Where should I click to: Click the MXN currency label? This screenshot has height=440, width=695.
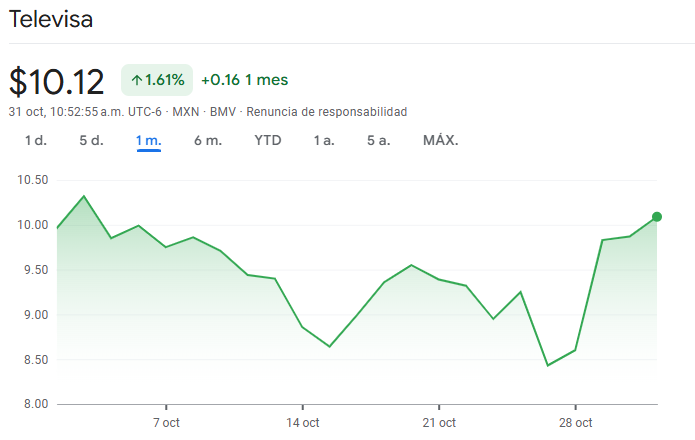click(186, 112)
